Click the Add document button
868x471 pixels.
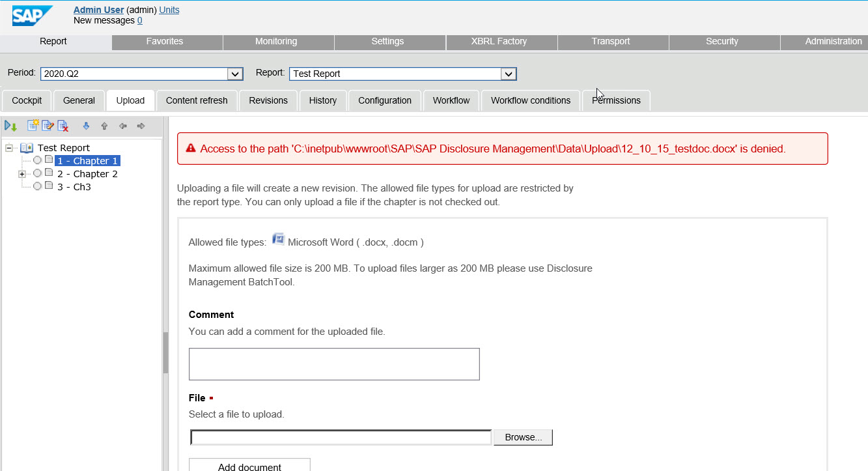click(249, 465)
